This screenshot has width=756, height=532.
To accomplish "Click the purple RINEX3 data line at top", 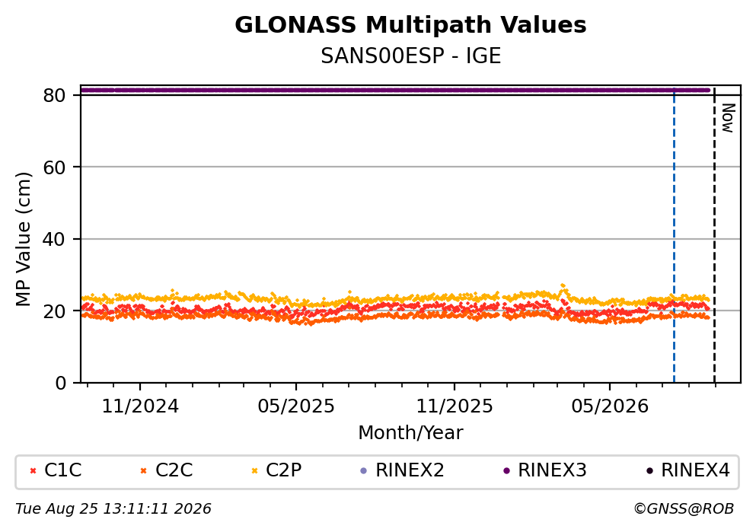I will (x=395, y=90).
